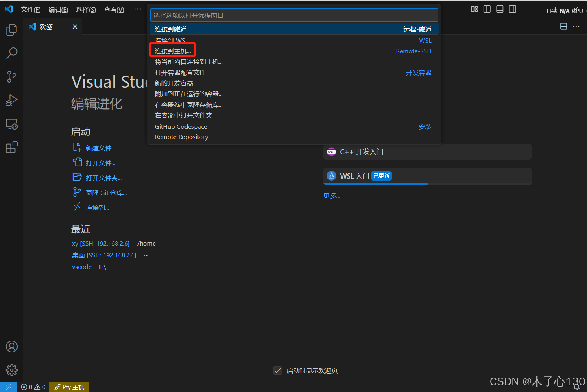Click the remote window option input field

293,14
